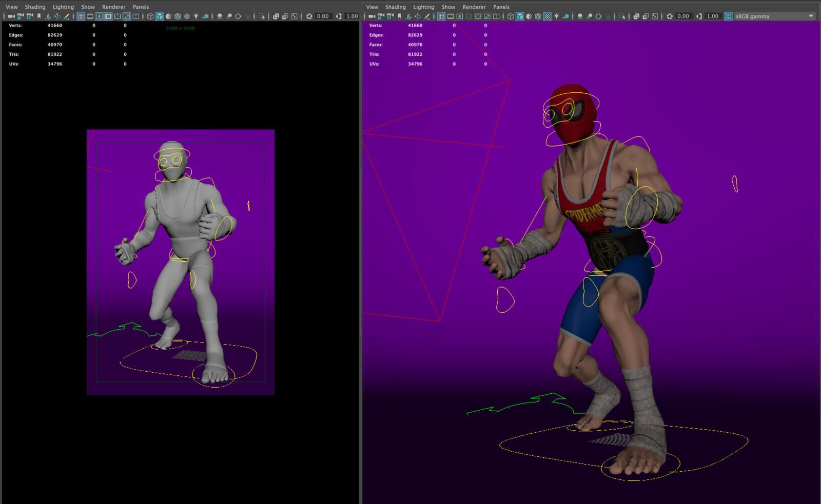This screenshot has height=504, width=821.
Task: Click Verts count 41660 in left panel
Action: pyautogui.click(x=55, y=25)
